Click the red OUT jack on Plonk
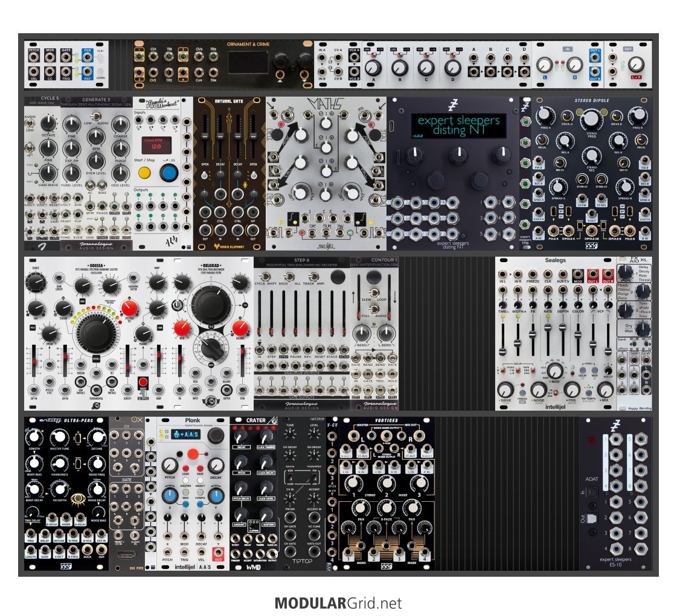The height and width of the screenshot is (616, 677). click(x=218, y=553)
